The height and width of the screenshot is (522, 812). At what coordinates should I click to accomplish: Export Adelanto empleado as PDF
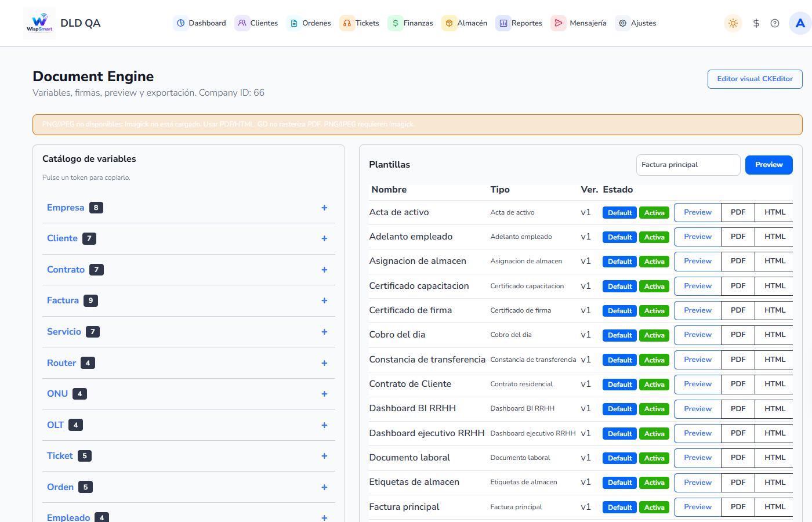[x=738, y=237]
